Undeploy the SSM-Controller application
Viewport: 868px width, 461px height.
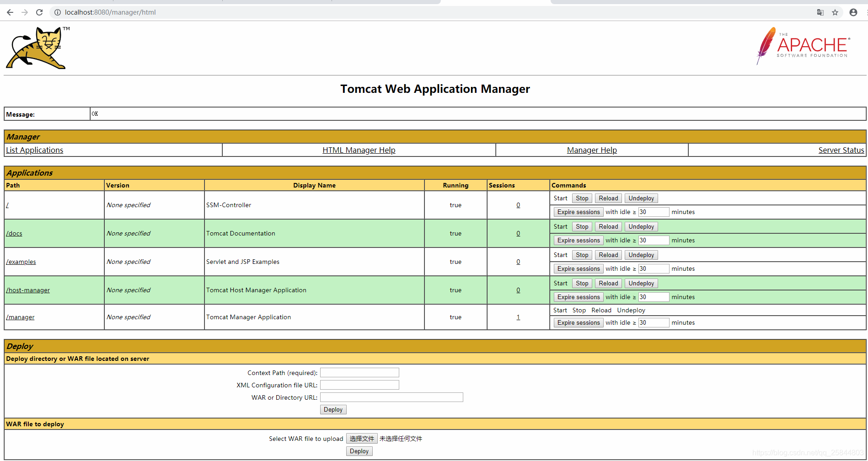(641, 198)
